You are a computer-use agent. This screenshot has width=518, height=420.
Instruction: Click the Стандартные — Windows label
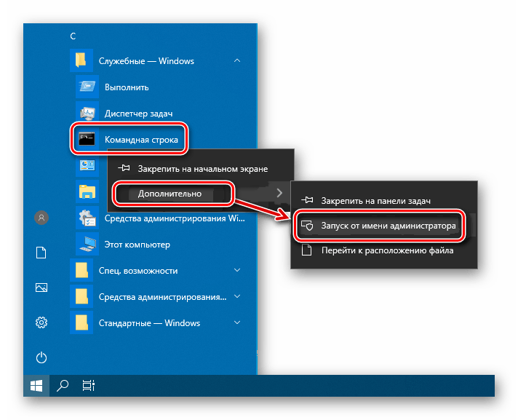pyautogui.click(x=149, y=323)
